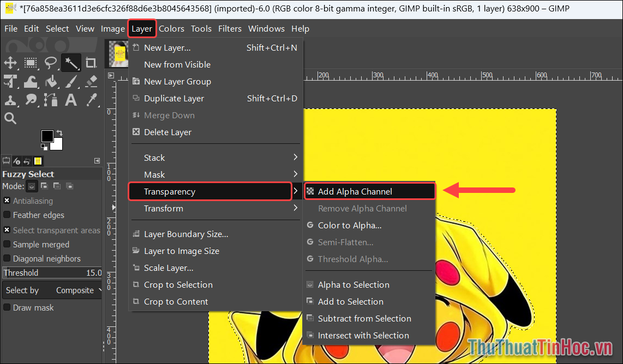
Task: Choose Duplicate Layer menu entry
Action: 215,99
